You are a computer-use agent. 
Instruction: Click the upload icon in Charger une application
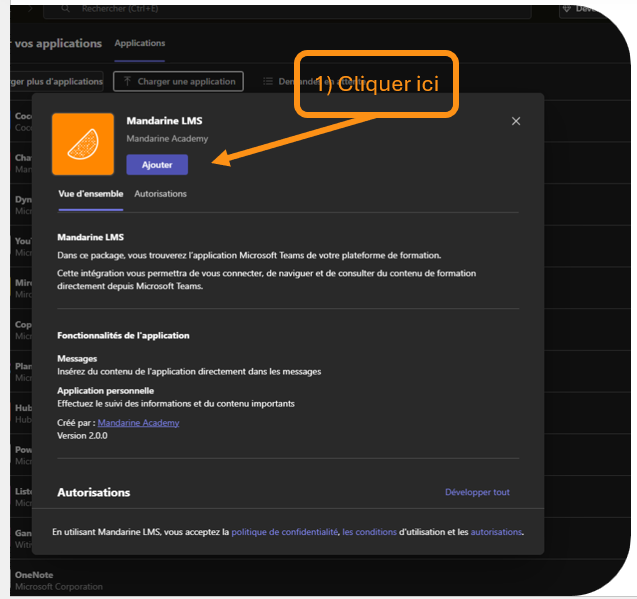coord(125,81)
